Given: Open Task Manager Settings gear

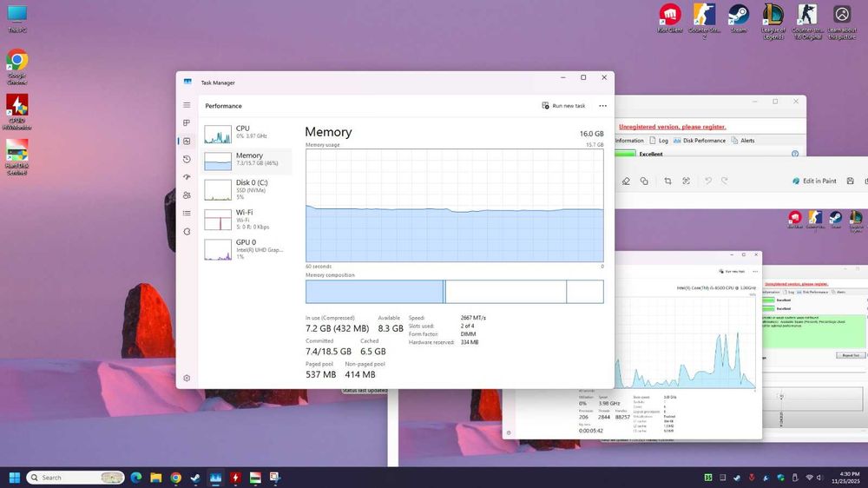Looking at the screenshot, I should pyautogui.click(x=187, y=378).
